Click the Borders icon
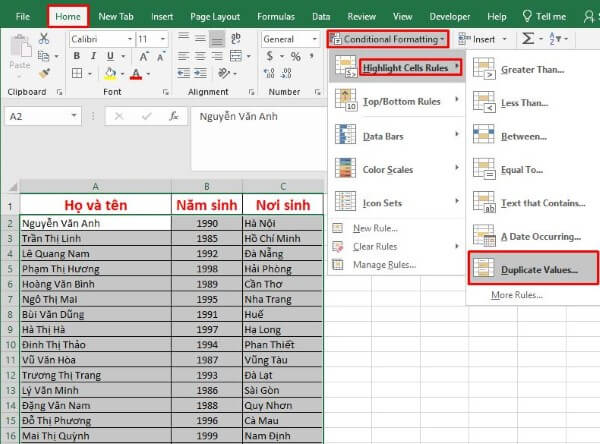The height and width of the screenshot is (444, 600). (x=77, y=73)
